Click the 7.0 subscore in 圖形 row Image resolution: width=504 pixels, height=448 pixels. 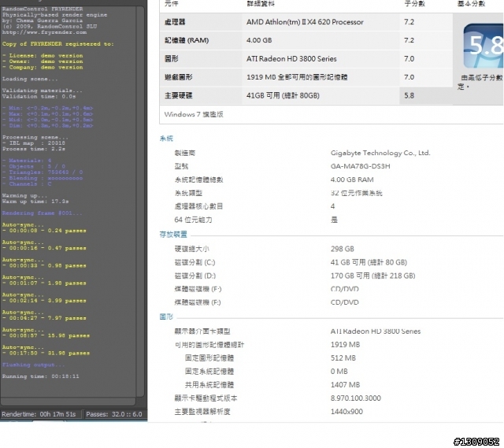(x=409, y=59)
